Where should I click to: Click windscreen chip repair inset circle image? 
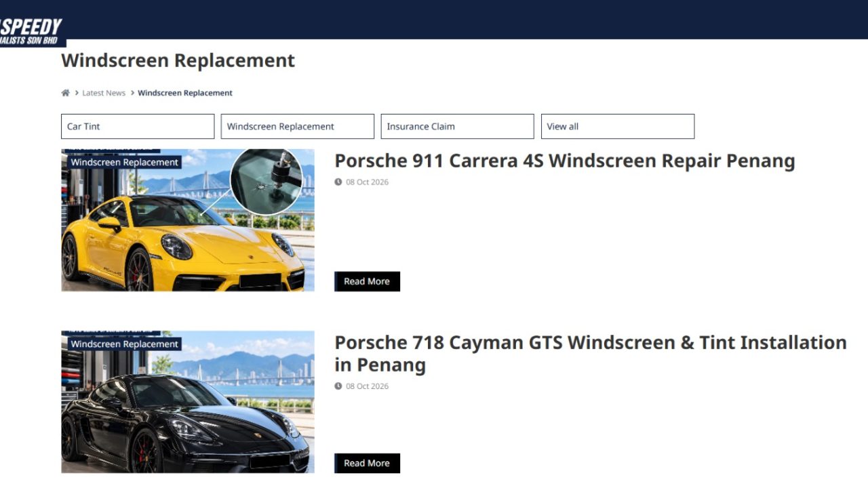[267, 182]
